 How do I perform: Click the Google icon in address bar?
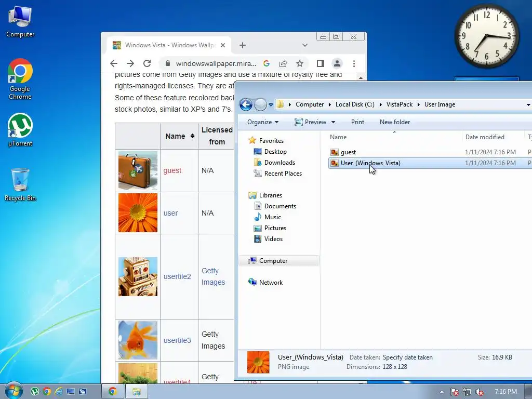(x=267, y=63)
